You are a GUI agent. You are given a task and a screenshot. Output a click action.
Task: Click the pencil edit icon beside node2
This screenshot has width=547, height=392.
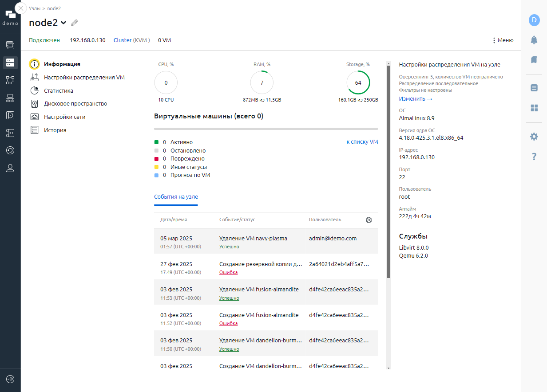click(75, 23)
